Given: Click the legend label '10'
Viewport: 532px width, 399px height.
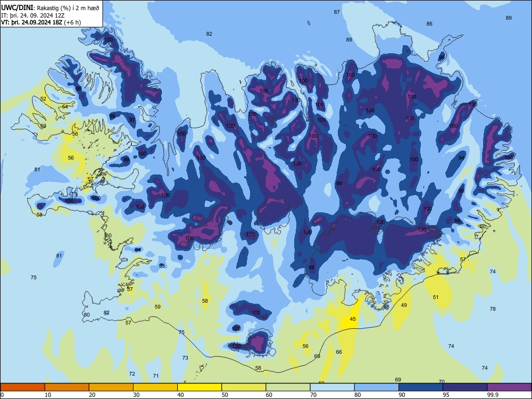Looking at the screenshot, I should click(x=48, y=395).
